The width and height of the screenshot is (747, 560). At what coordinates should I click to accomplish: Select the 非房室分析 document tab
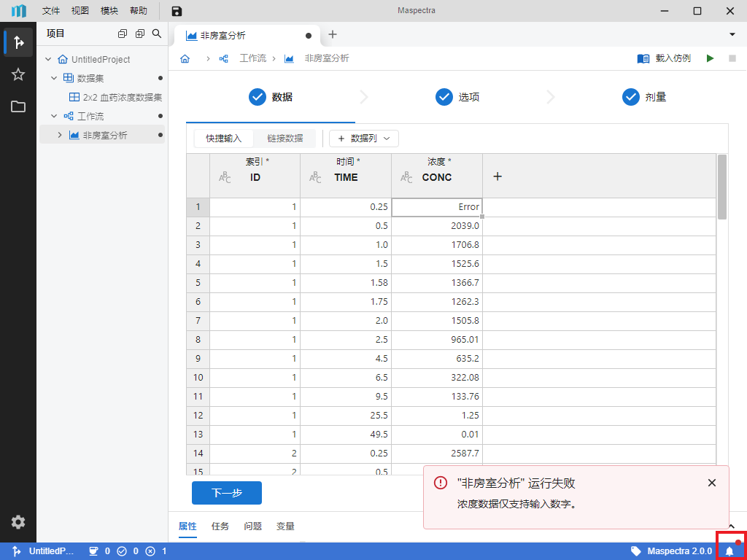tap(248, 36)
